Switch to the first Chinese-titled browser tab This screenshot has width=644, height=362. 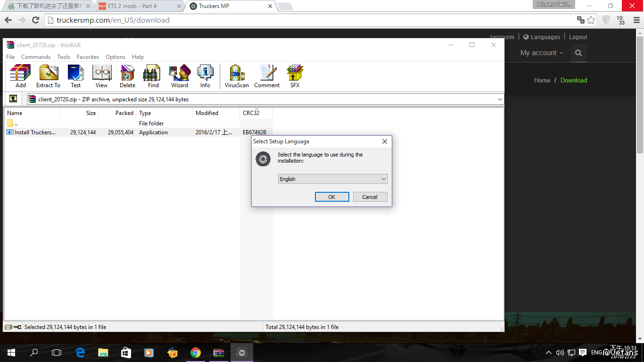tap(49, 6)
